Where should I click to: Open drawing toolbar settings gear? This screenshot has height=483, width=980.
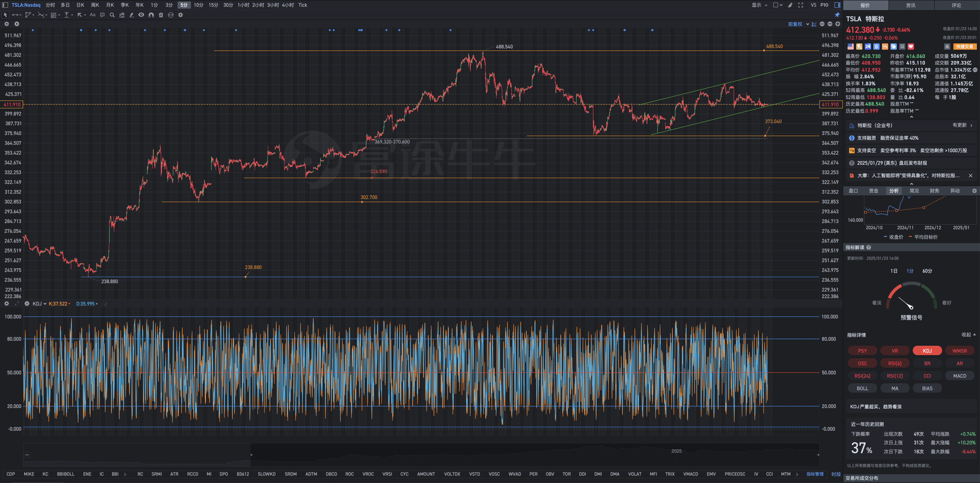(181, 15)
